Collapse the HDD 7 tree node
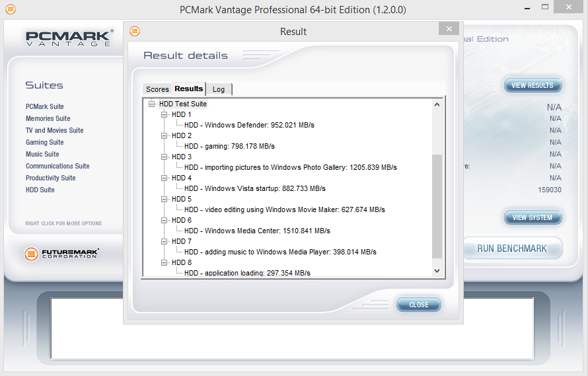588x376 pixels. coord(165,241)
